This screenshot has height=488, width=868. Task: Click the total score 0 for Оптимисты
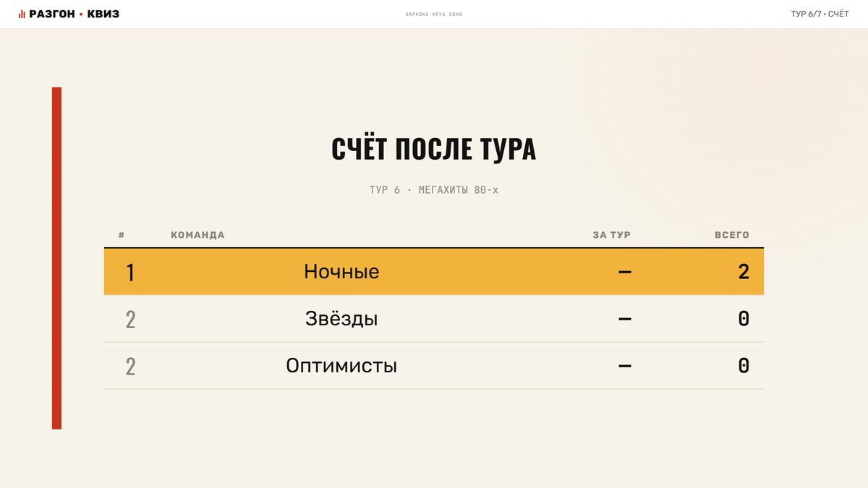(744, 366)
